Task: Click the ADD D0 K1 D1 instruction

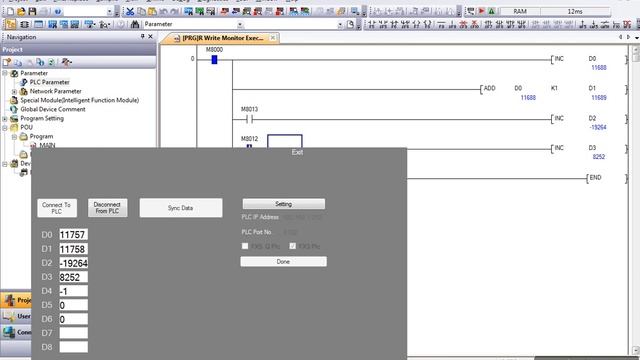Action: click(553, 89)
